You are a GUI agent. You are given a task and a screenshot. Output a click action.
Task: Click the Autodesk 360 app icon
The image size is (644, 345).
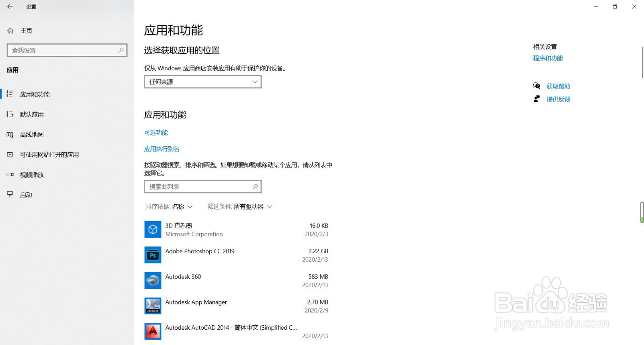153,280
